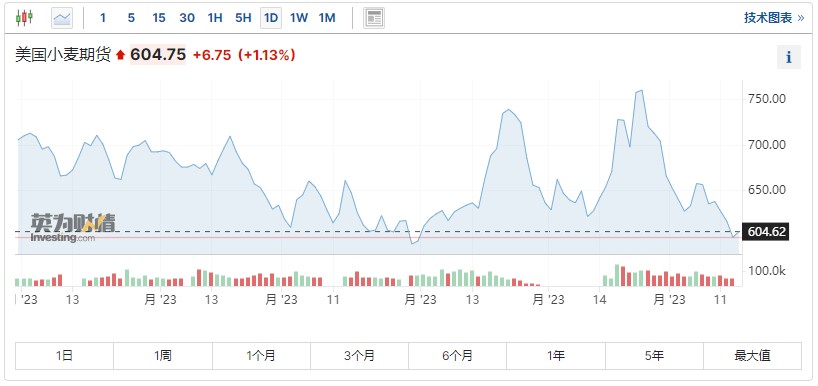
Task: Select the 1个月 range tab
Action: coord(261,356)
